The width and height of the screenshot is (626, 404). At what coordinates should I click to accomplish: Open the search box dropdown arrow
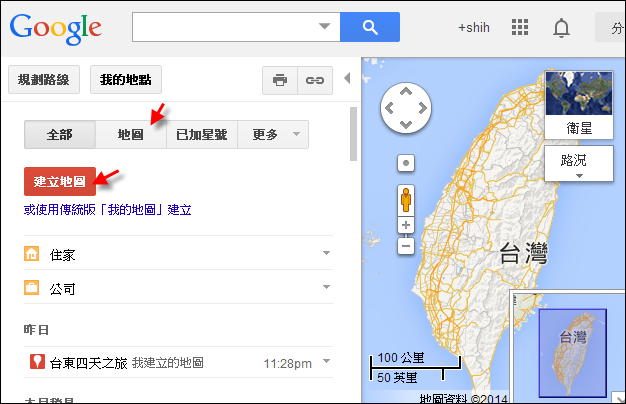click(x=325, y=26)
